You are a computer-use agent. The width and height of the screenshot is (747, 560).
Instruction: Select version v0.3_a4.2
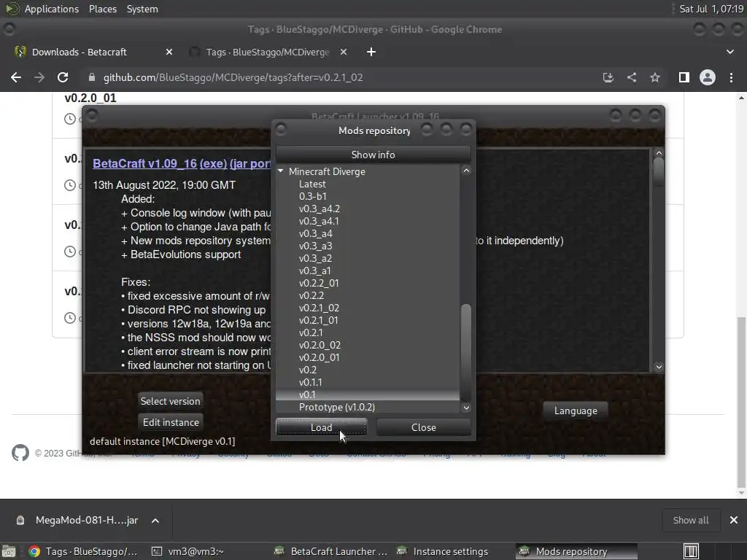coord(320,209)
